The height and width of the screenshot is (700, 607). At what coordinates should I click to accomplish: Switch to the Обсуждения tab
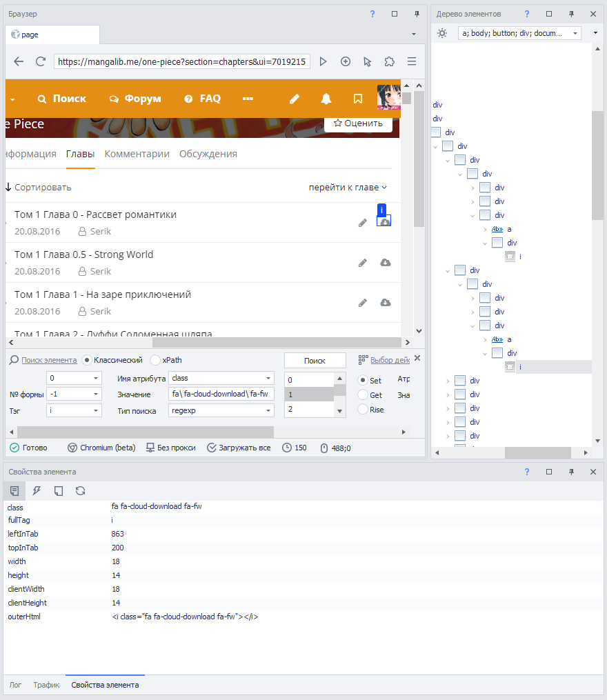208,154
